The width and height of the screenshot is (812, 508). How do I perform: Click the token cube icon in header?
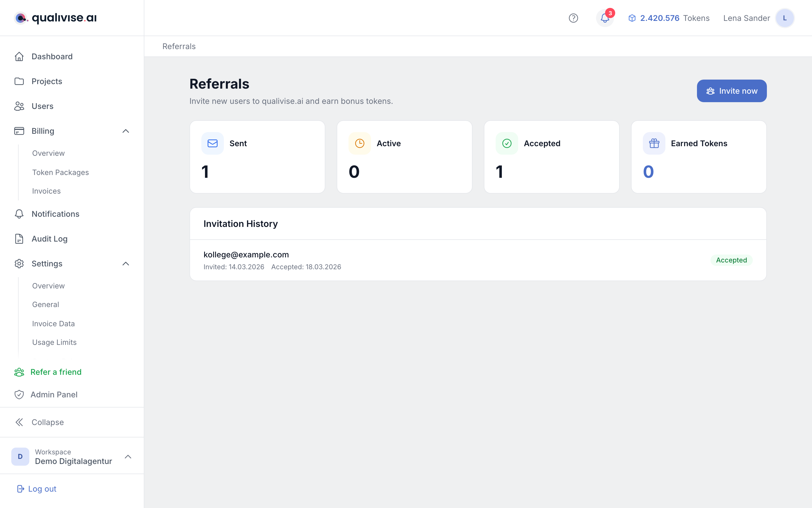coord(632,18)
